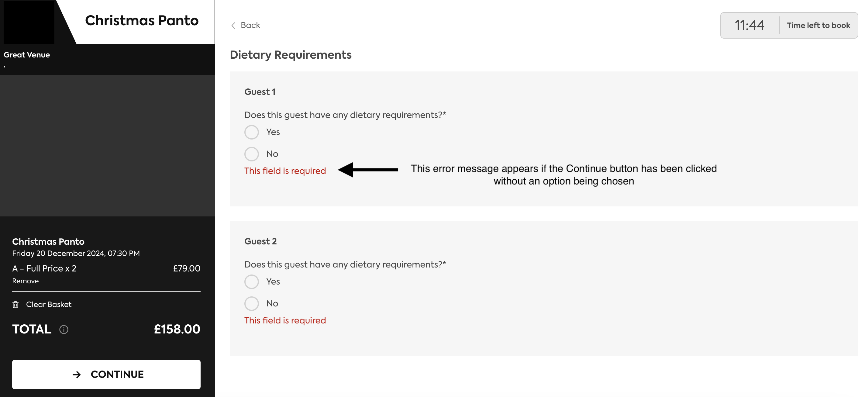Click the 11:44 countdown timer
The height and width of the screenshot is (397, 868).
pos(749,25)
